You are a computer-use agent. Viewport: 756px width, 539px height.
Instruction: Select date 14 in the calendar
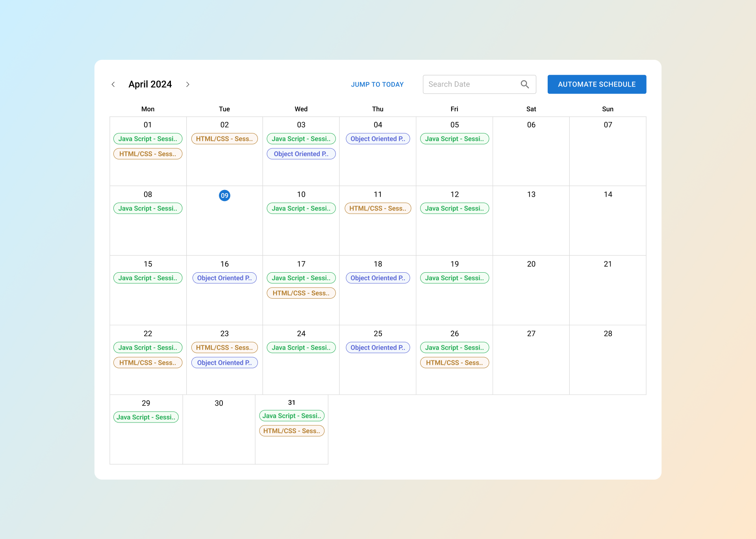tap(608, 194)
